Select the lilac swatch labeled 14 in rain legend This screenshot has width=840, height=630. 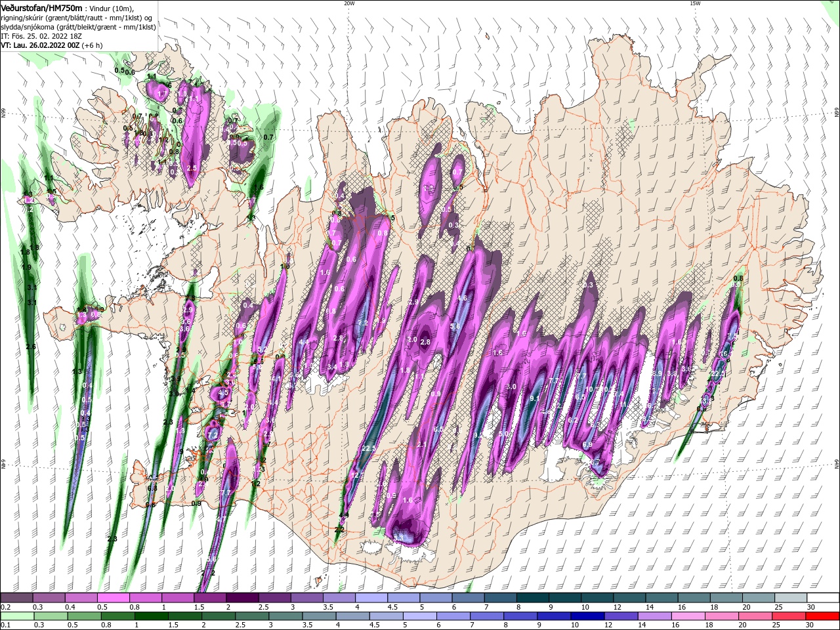coord(654,616)
